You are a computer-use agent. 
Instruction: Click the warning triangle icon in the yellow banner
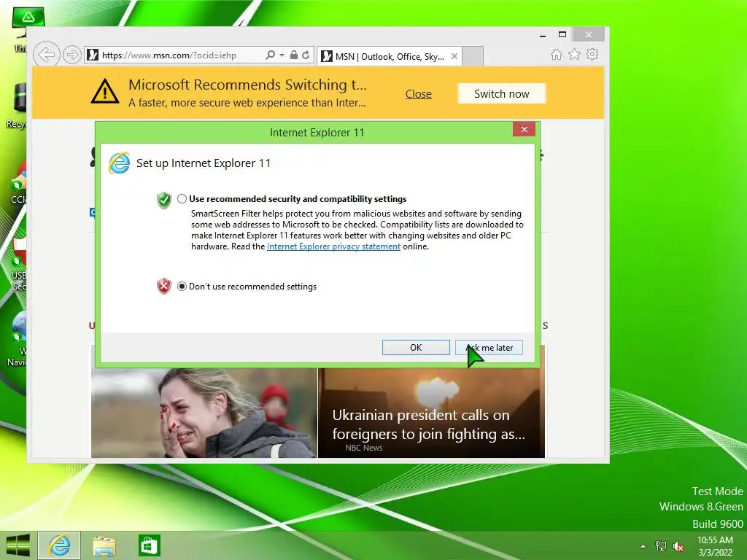pos(105,91)
